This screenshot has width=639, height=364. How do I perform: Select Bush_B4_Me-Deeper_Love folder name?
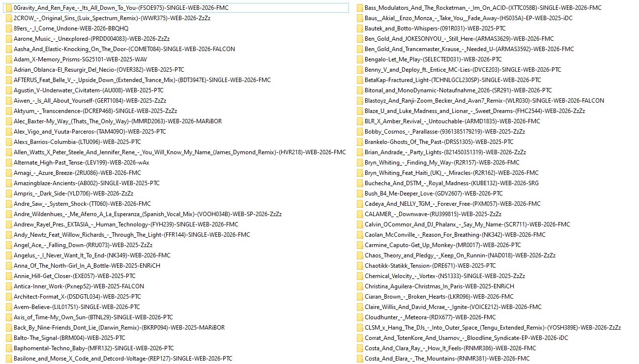pos(434,194)
